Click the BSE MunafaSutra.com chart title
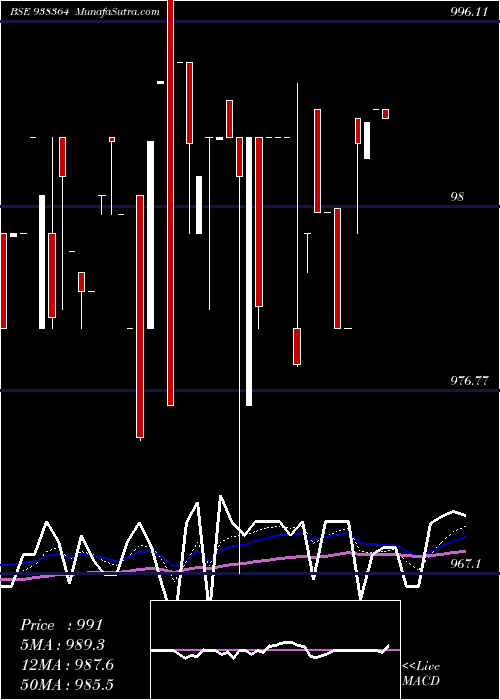The image size is (500, 700). coord(84,11)
